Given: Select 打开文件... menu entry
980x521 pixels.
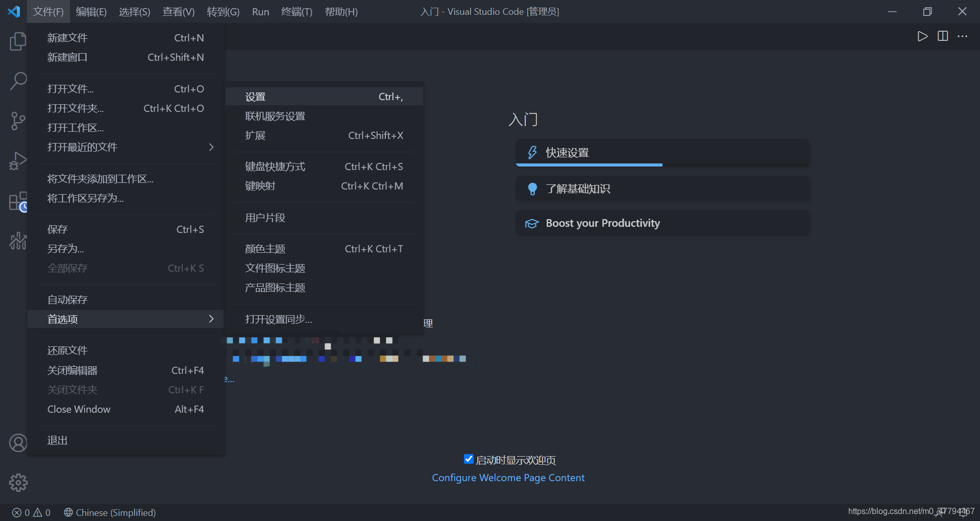Looking at the screenshot, I should (126, 89).
